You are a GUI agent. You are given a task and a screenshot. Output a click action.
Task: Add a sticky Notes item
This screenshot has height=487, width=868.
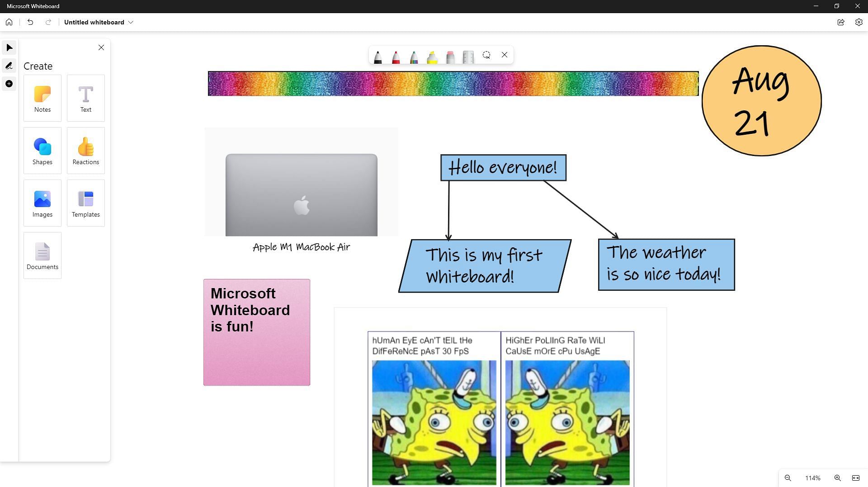click(x=42, y=98)
